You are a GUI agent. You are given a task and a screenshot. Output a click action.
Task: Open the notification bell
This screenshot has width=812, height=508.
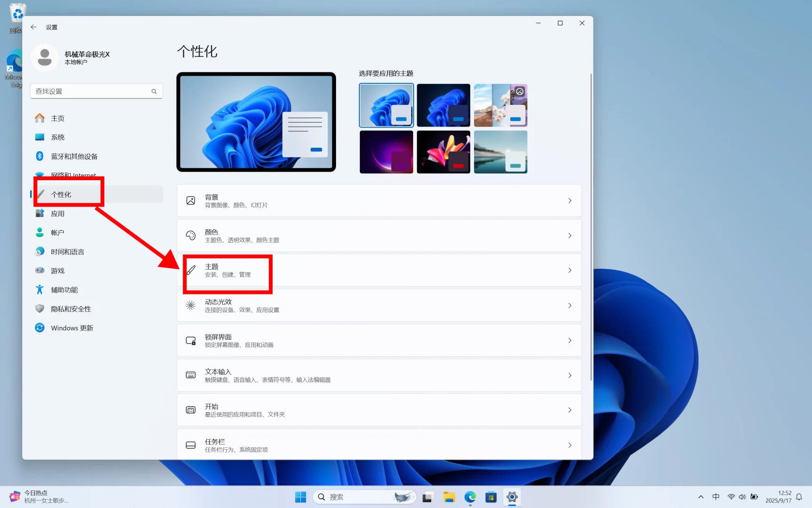[799, 497]
